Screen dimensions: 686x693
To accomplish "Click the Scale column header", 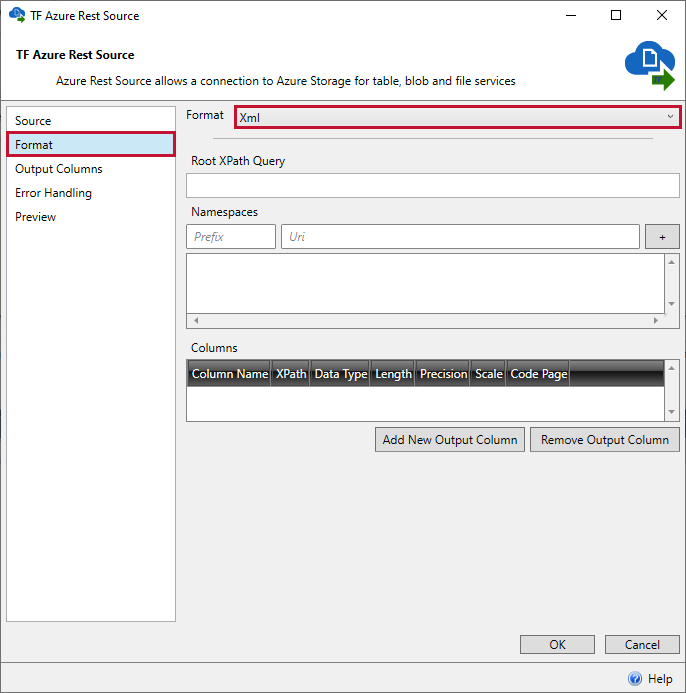I will [x=488, y=374].
